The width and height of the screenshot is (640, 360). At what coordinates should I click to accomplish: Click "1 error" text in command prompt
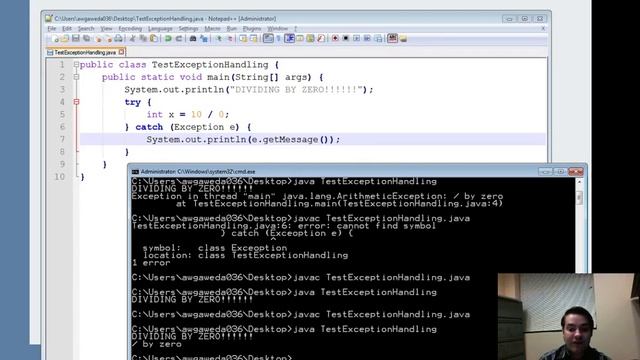(151, 263)
